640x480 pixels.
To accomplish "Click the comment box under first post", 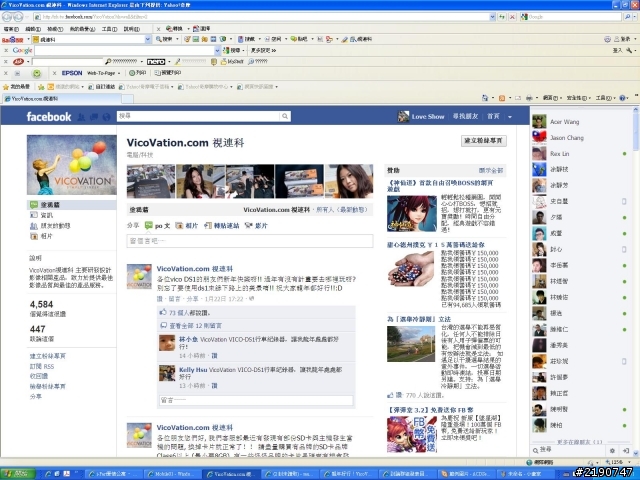I will coord(256,400).
